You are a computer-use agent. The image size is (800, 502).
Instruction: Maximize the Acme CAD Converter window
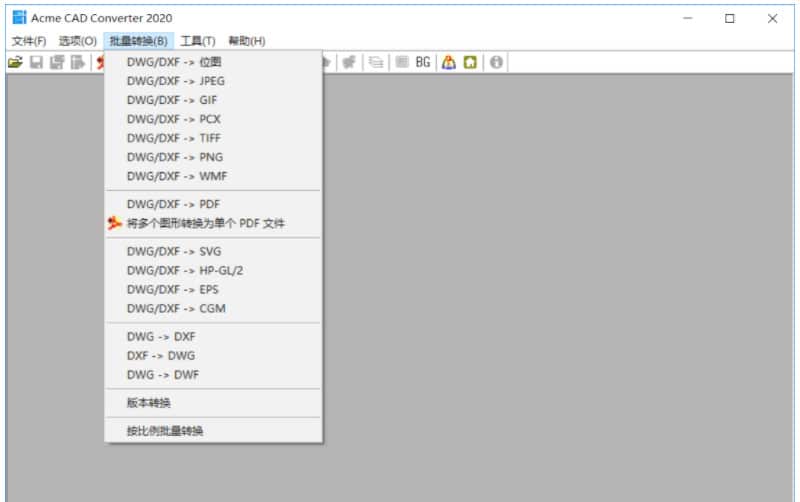(x=730, y=18)
